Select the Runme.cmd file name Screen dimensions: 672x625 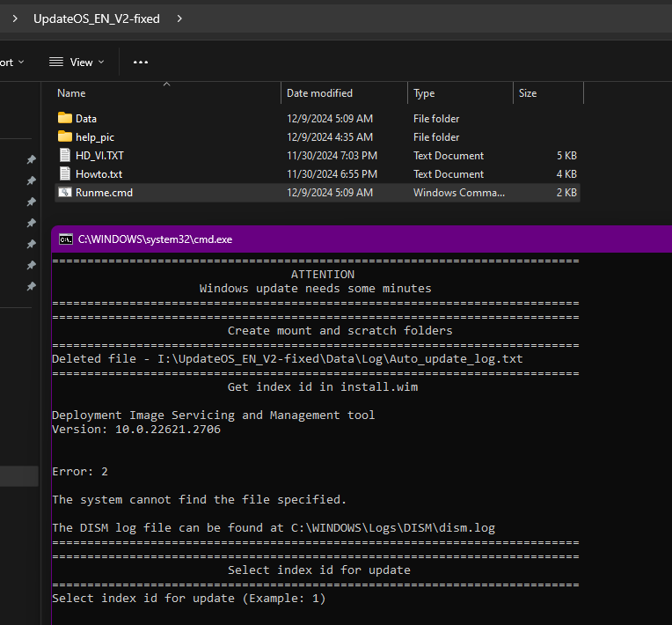[x=104, y=193]
